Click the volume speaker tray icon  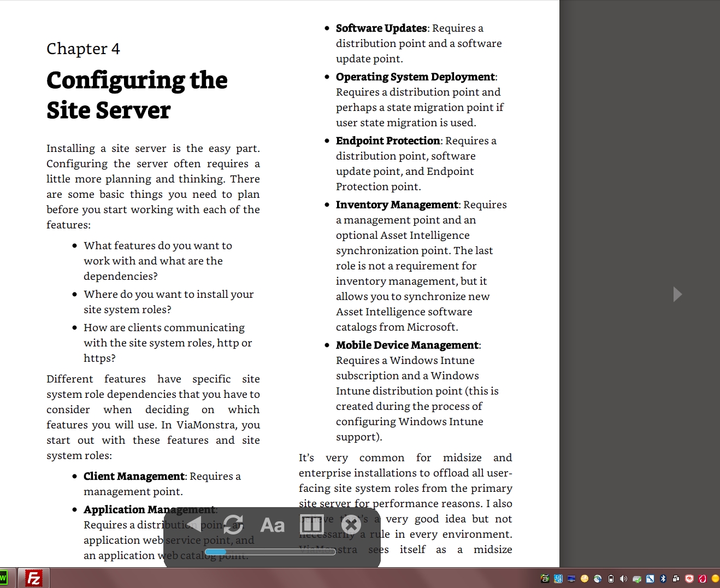click(x=623, y=579)
